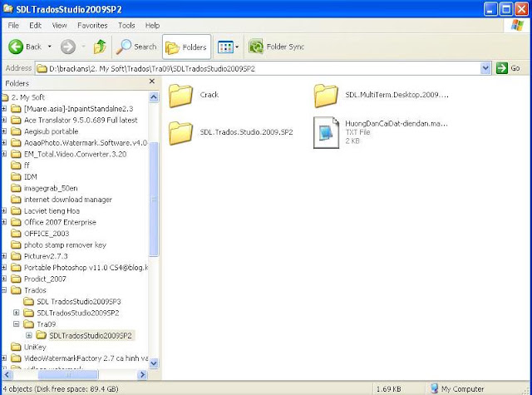532x395 pixels.
Task: Open the Back history dropdown arrow
Action: click(x=50, y=47)
